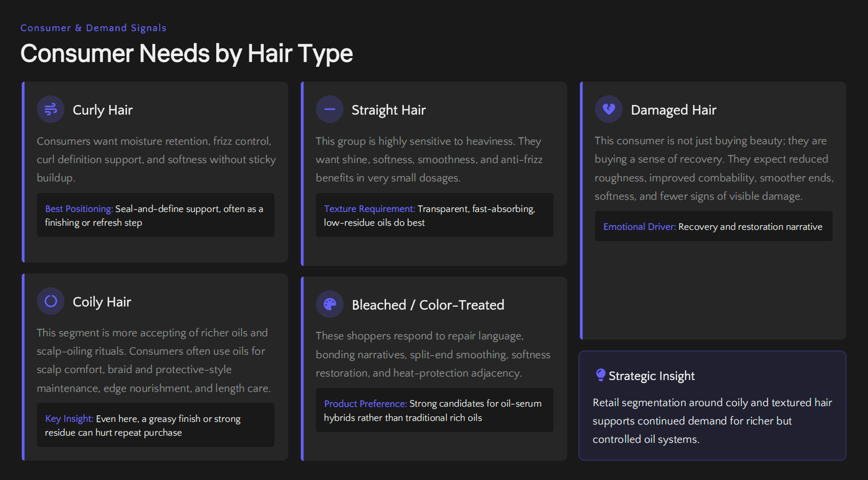Click the Bleached / Color-Treated palette icon
This screenshot has height=480, width=868.
329,304
